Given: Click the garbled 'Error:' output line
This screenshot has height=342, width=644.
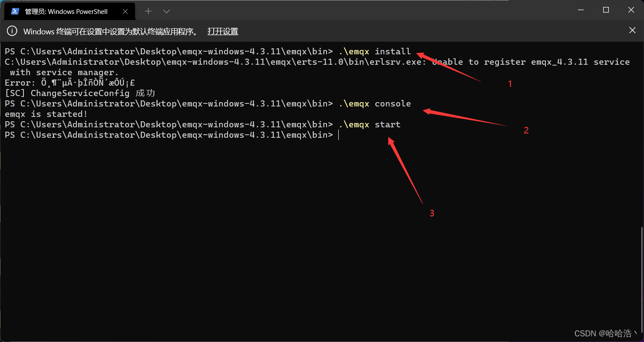Looking at the screenshot, I should tap(70, 83).
